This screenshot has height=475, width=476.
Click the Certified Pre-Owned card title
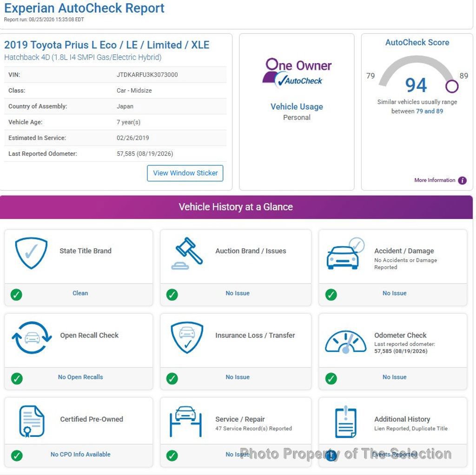[x=92, y=419]
